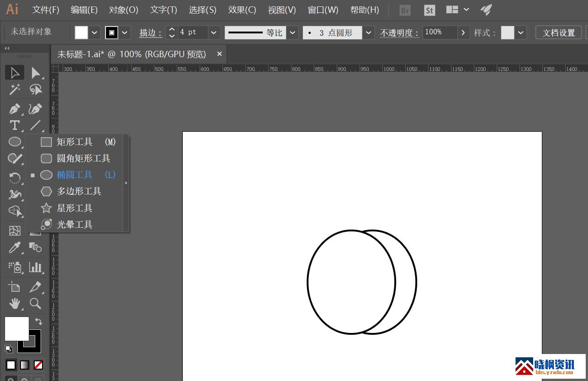Set paint mode to None (red slash)
This screenshot has height=381, width=588.
coord(38,365)
